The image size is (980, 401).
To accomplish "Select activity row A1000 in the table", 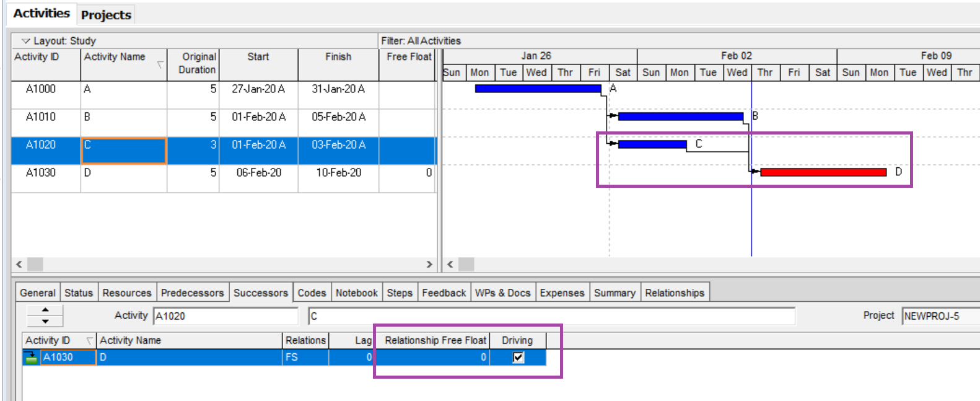I will click(x=41, y=89).
